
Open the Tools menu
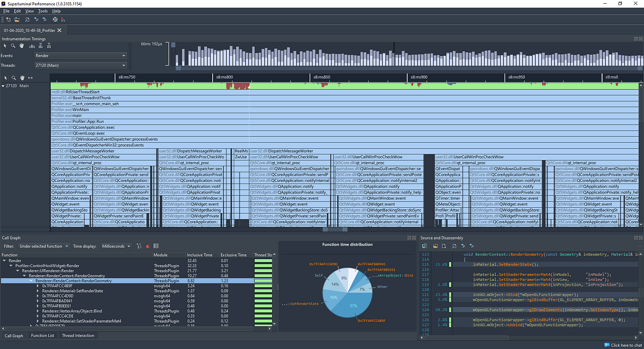(42, 11)
